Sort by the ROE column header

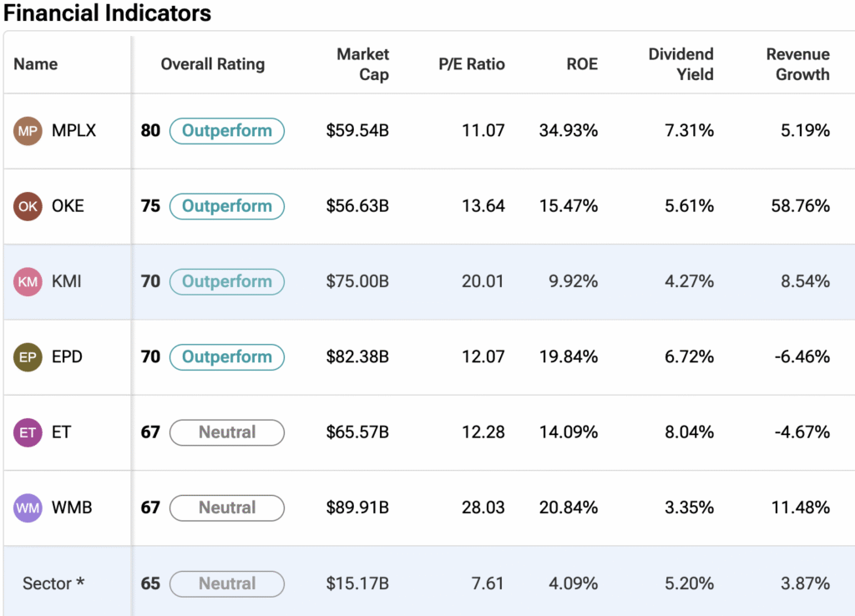[x=581, y=64]
